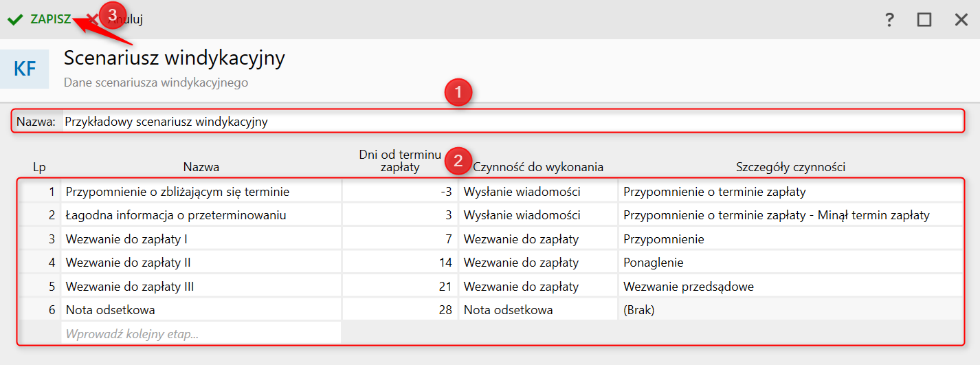The height and width of the screenshot is (365, 980).
Task: Click the KF logo tile
Action: pos(25,69)
